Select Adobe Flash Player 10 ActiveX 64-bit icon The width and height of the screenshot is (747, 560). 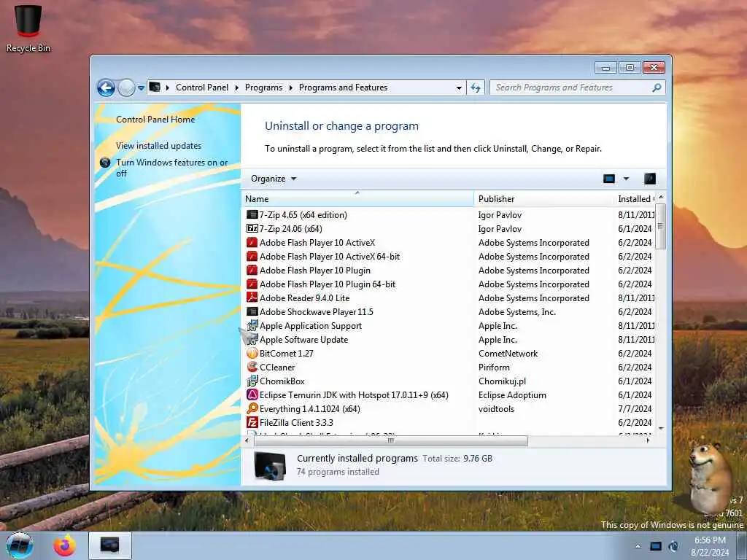coord(252,256)
